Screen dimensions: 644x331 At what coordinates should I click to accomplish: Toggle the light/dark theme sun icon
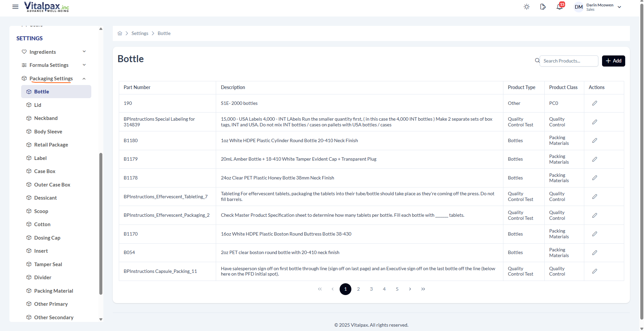(527, 7)
